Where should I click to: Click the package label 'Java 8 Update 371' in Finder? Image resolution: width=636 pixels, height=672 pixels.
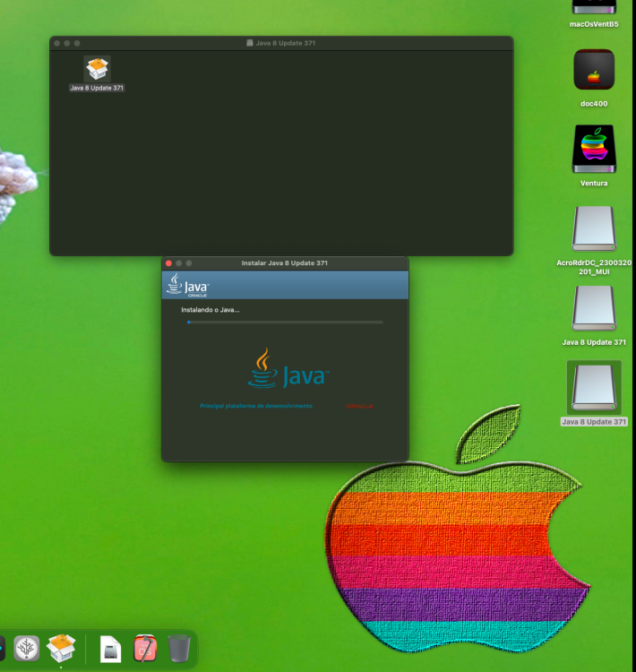pos(97,88)
